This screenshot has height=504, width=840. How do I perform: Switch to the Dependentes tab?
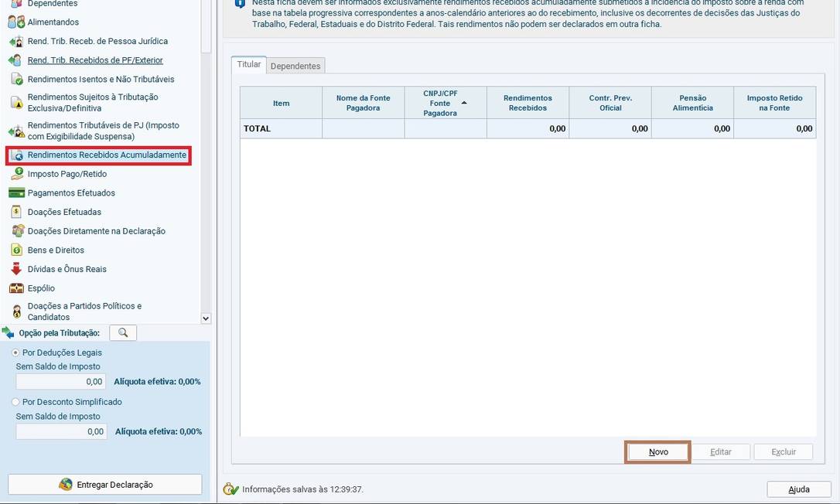click(x=295, y=66)
